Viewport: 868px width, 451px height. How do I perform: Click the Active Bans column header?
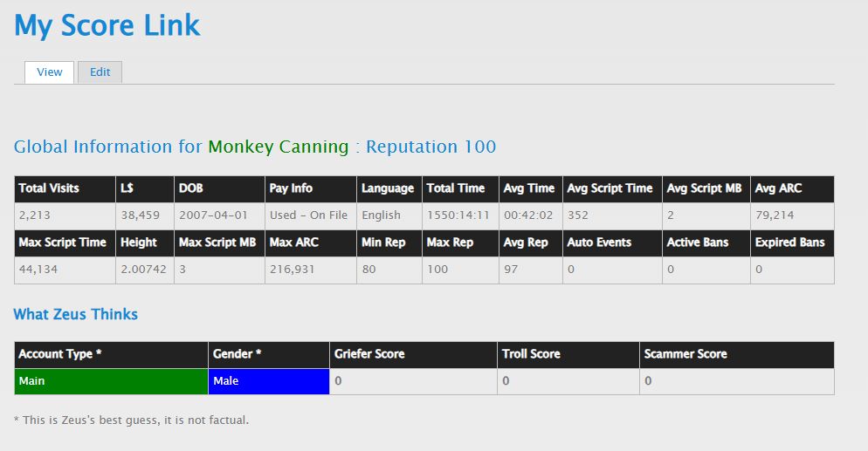[706, 243]
